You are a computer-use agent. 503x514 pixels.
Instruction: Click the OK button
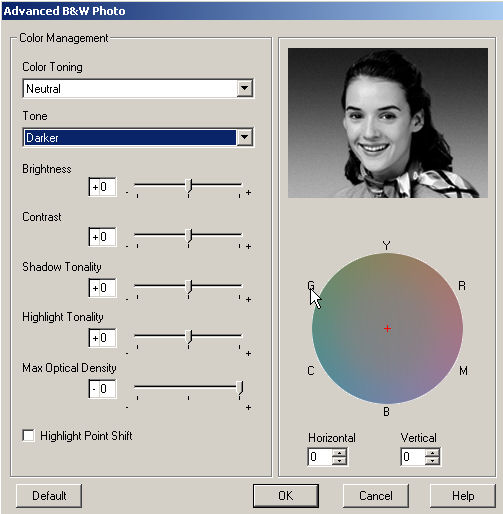286,495
